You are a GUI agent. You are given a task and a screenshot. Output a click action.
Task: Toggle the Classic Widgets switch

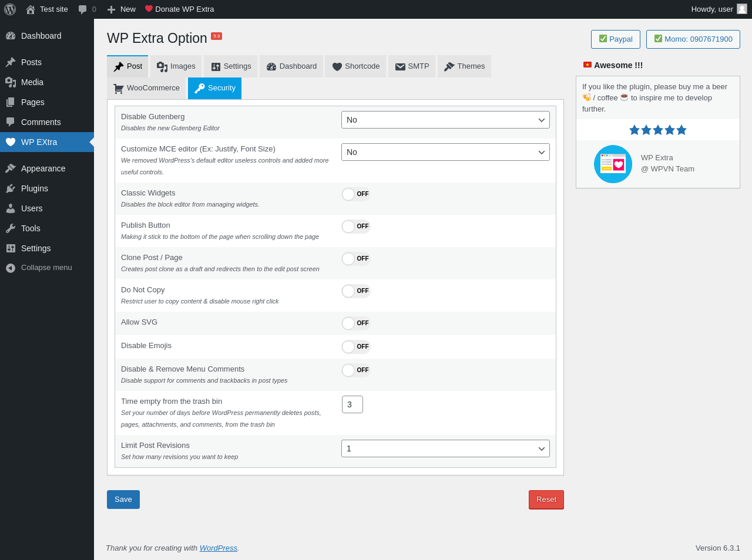(356, 194)
